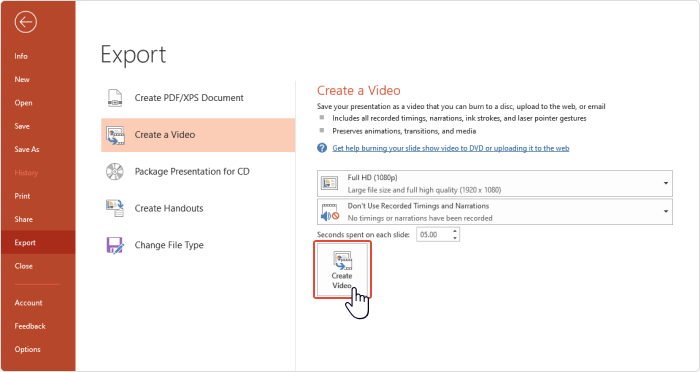Select New in the backstage sidebar
This screenshot has height=372, width=700.
pos(22,79)
